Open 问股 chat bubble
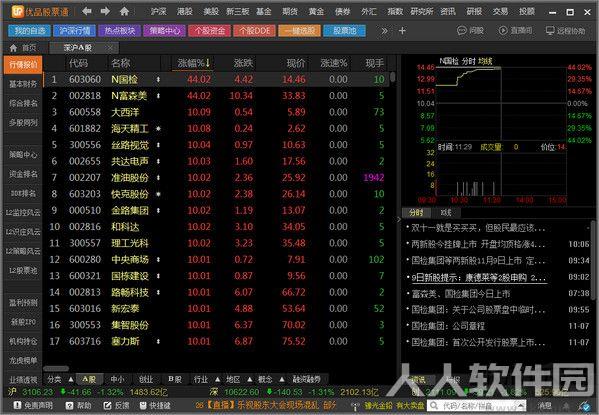Image resolution: width=599 pixels, height=415 pixels. [x=470, y=31]
